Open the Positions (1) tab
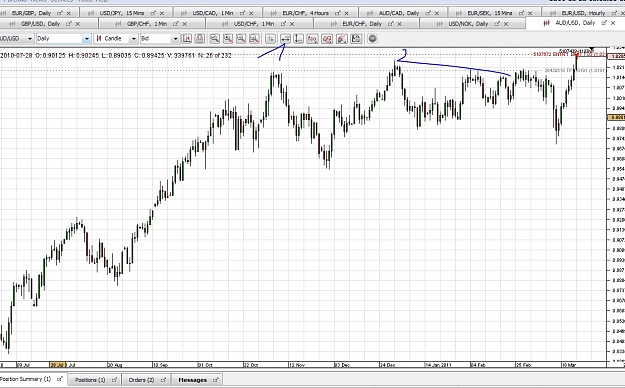 [x=90, y=380]
